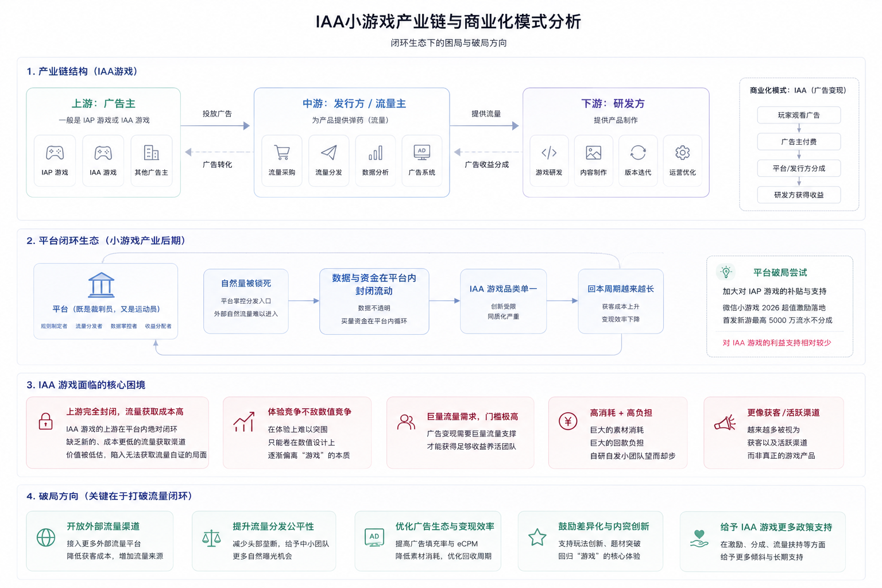The image size is (882, 588).
Task: Click the 上游完全封闭，流量获取成本高 card title
Action: (125, 412)
